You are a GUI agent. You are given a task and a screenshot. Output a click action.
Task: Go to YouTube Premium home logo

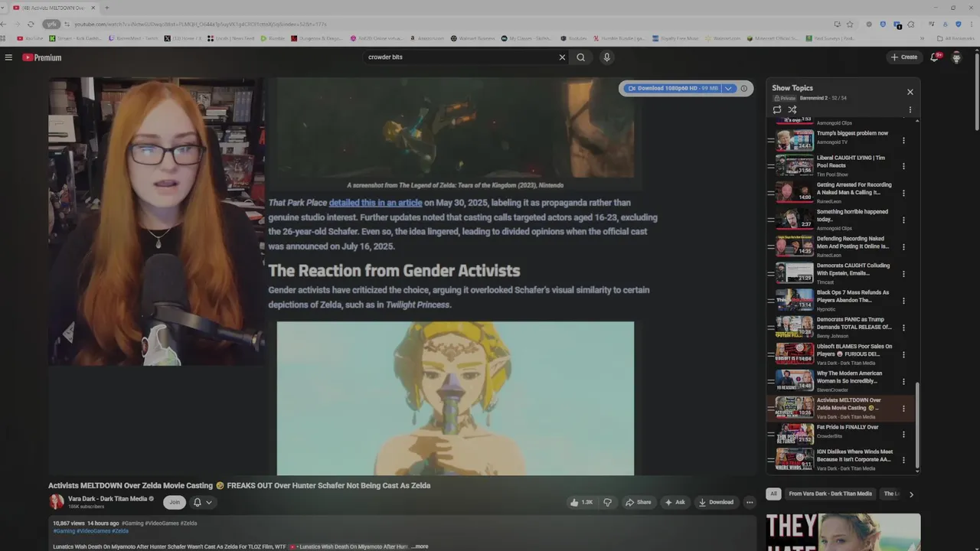click(41, 57)
